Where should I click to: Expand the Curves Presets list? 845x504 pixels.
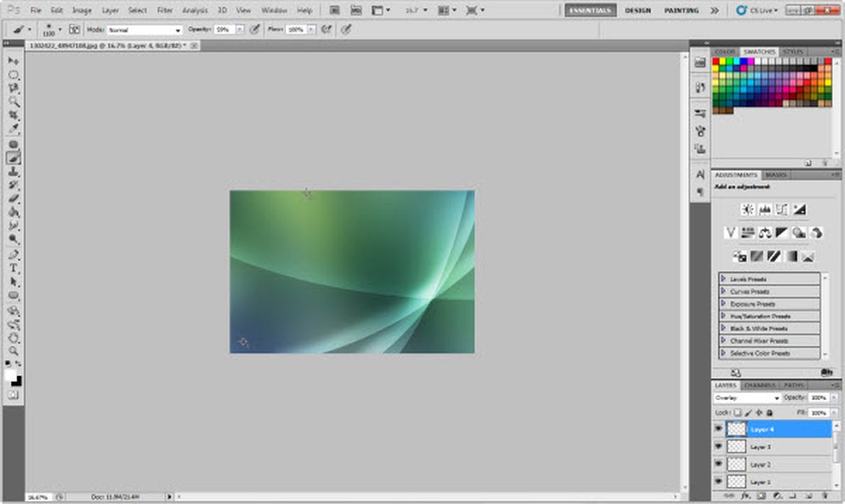pos(724,291)
